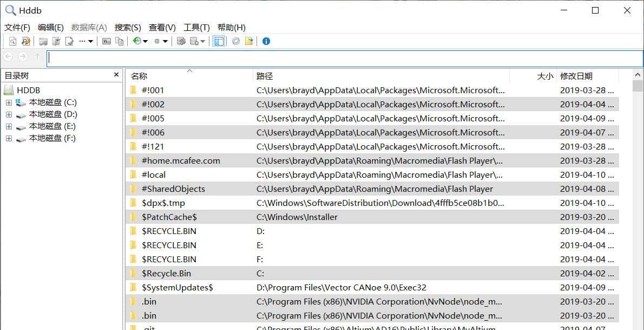Screen dimensions: 644x330
Task: Click the blue info about icon
Action: click(266, 41)
